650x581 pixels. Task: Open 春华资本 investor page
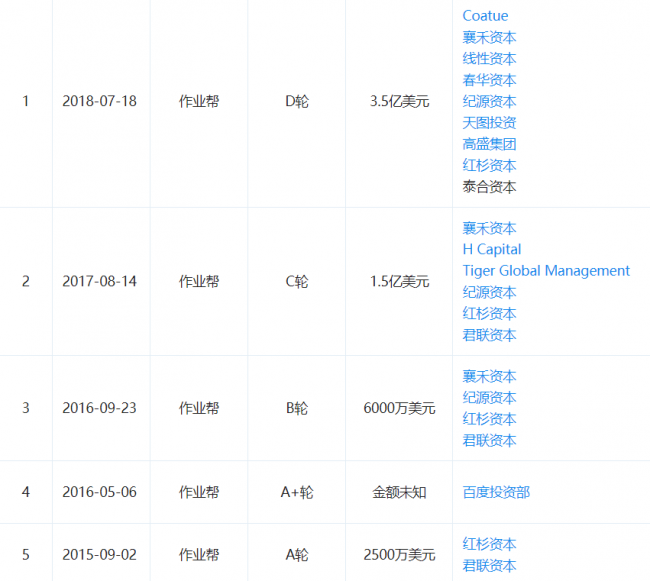pyautogui.click(x=489, y=80)
